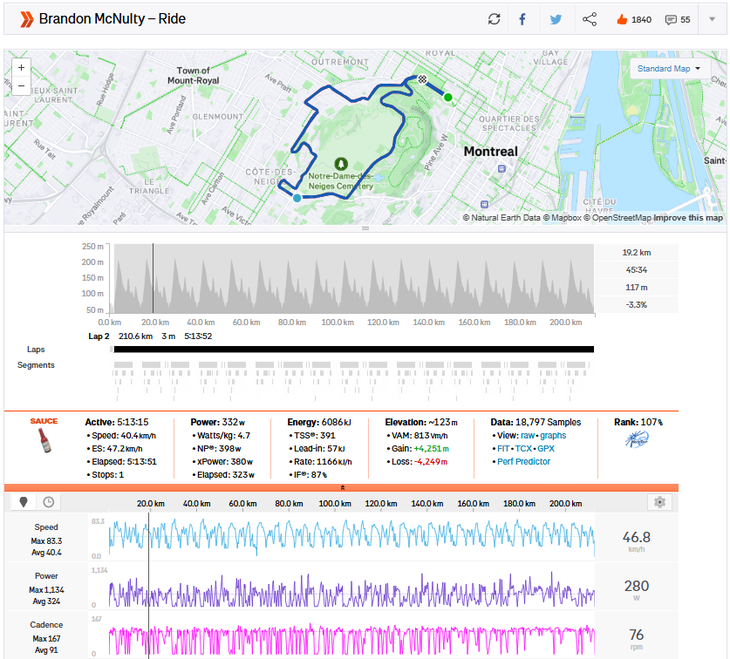The image size is (730, 659).
Task: Zoom out on the map
Action: [x=22, y=86]
